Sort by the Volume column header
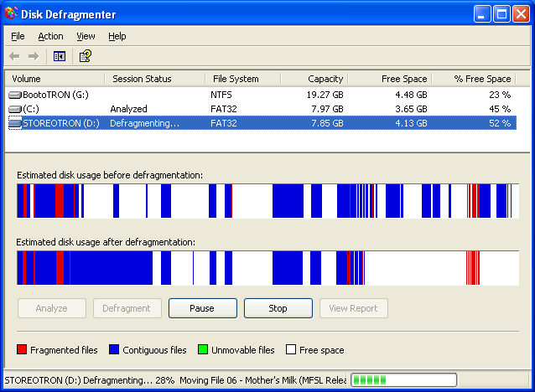 click(55, 79)
